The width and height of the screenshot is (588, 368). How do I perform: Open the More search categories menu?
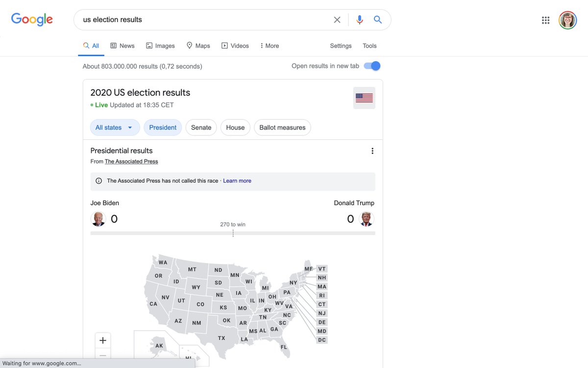pos(269,46)
